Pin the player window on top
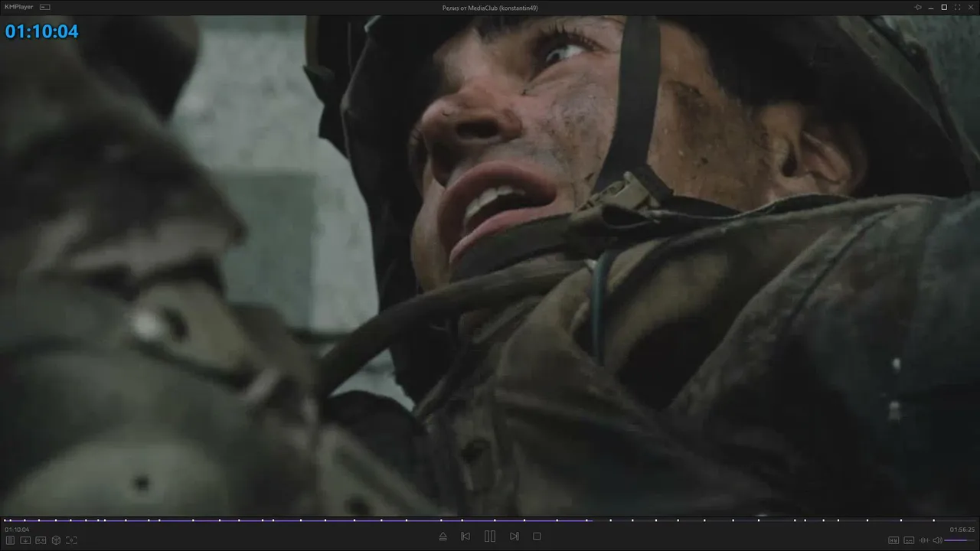Image resolution: width=980 pixels, height=551 pixels. pos(918,7)
